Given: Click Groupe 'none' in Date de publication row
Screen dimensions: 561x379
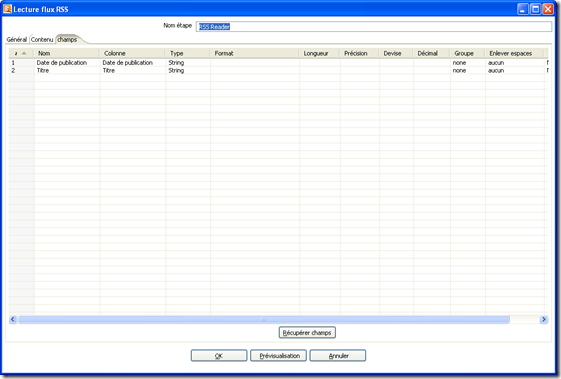Looking at the screenshot, I should 459,63.
